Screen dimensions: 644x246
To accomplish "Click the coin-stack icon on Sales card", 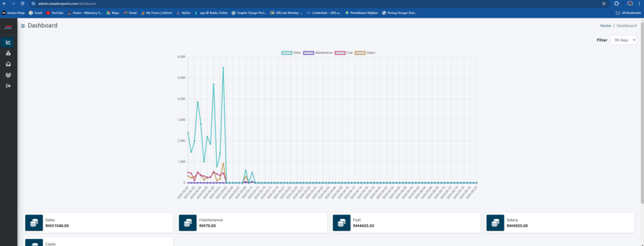I will point(34,223).
